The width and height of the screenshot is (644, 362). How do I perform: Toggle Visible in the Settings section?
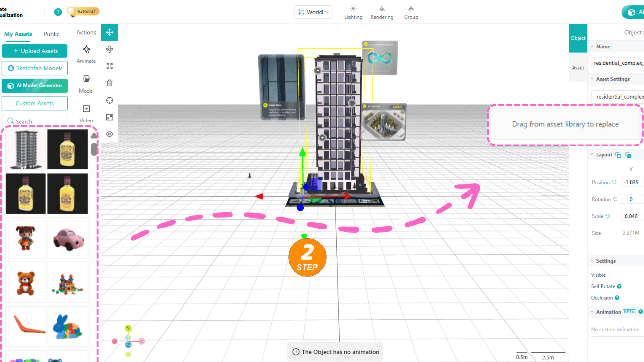598,275
